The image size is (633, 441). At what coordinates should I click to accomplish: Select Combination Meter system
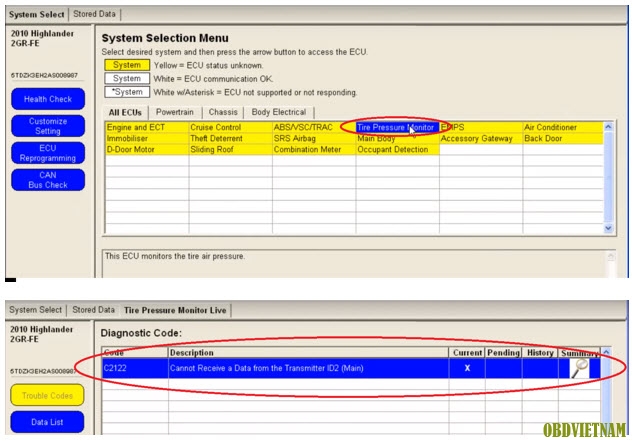314,149
